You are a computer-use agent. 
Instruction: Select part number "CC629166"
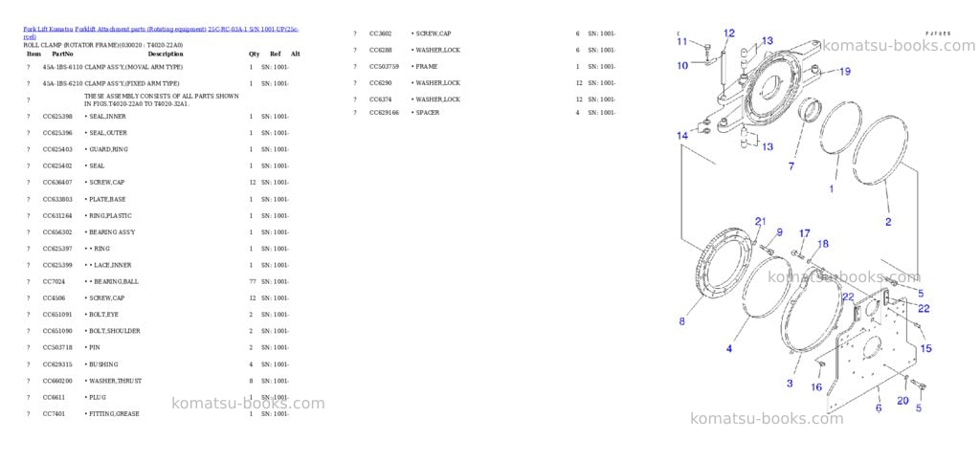coord(385,112)
